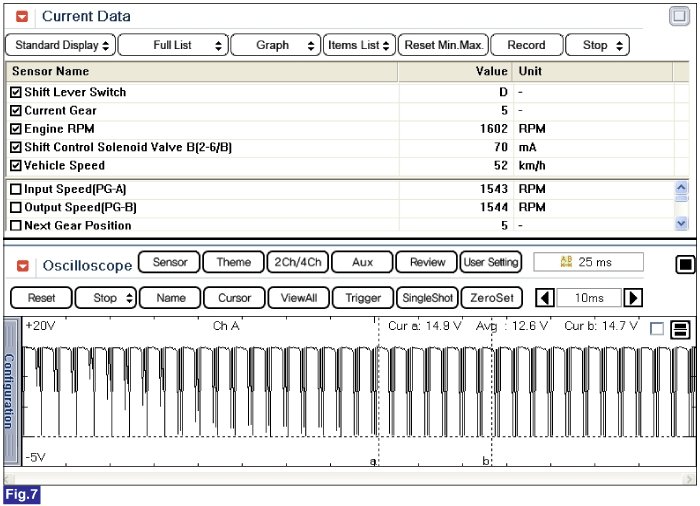Click the sensor list vertical scrollbar down arrow
This screenshot has width=700, height=506.
pos(682,224)
